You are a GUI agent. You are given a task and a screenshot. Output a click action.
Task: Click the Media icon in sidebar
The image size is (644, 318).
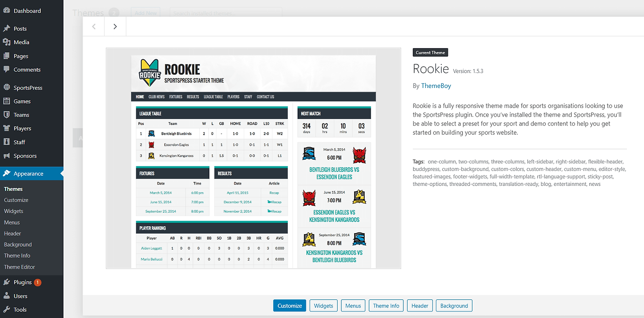tap(7, 42)
